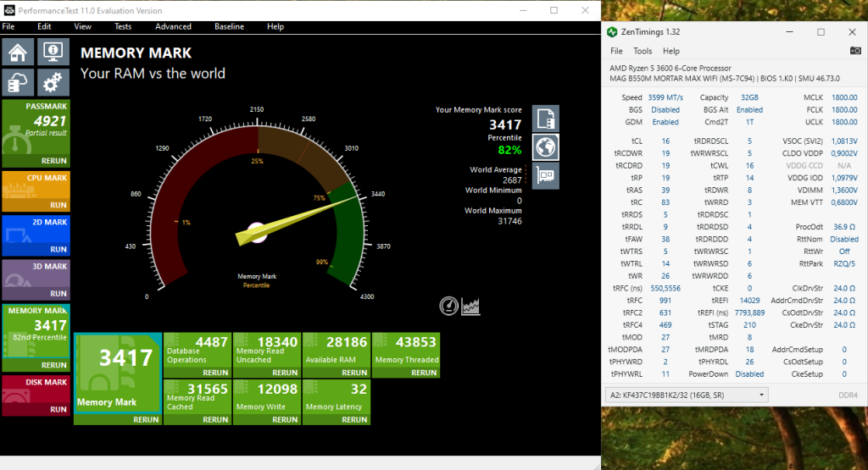Open the Advanced menu

(x=173, y=26)
